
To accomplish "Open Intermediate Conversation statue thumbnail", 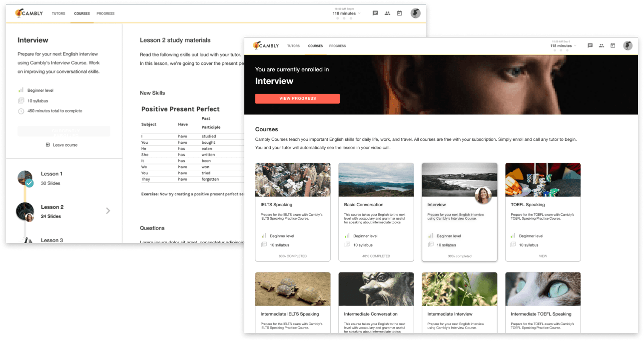I will pos(376,289).
